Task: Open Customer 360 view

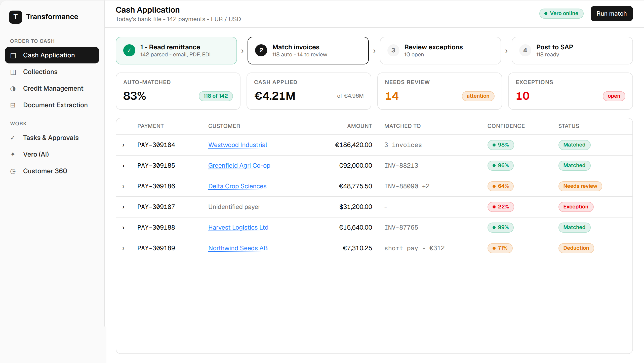Action: 52,171
